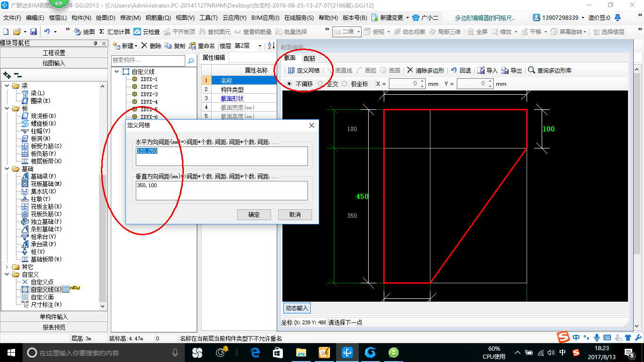Click the 垂直方向间距 input field

(222, 191)
